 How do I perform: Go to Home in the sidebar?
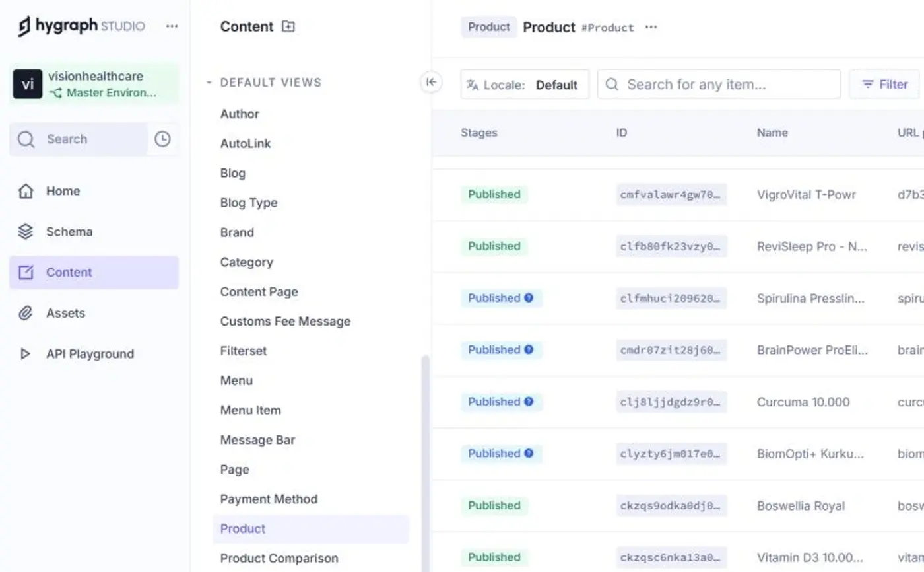click(94, 191)
